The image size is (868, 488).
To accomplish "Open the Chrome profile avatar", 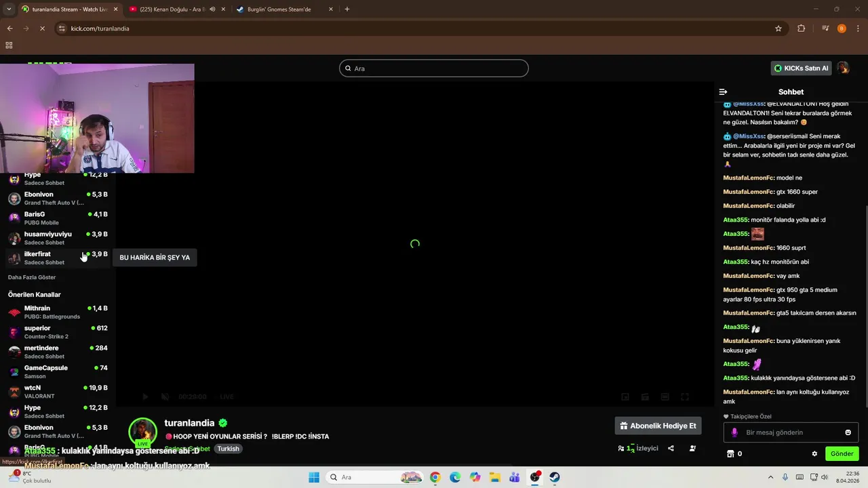I will [x=842, y=28].
